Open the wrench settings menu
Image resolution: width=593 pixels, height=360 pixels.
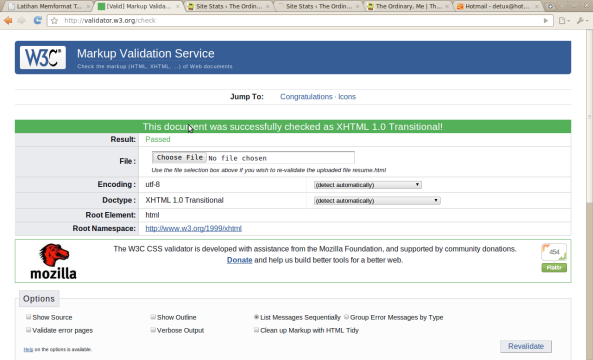(x=582, y=20)
